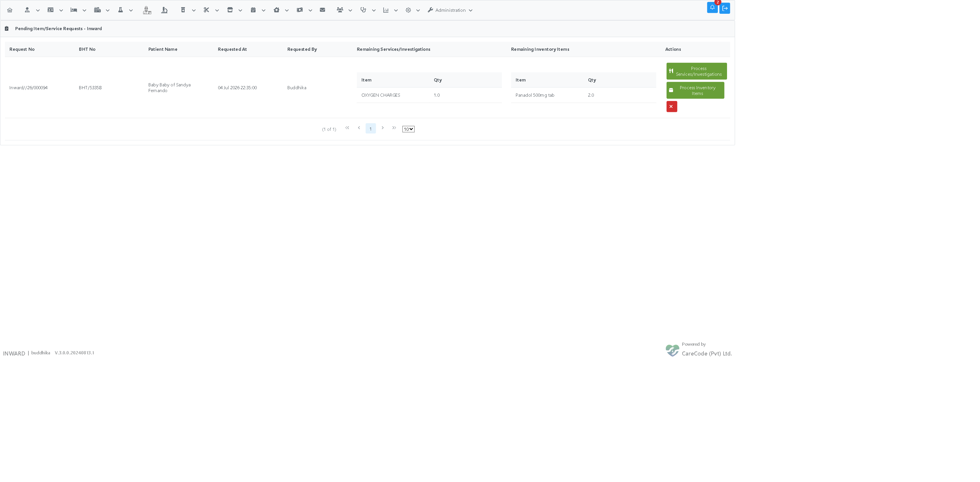Select BHT/53358 cell
The width and height of the screenshot is (980, 482).
click(90, 88)
